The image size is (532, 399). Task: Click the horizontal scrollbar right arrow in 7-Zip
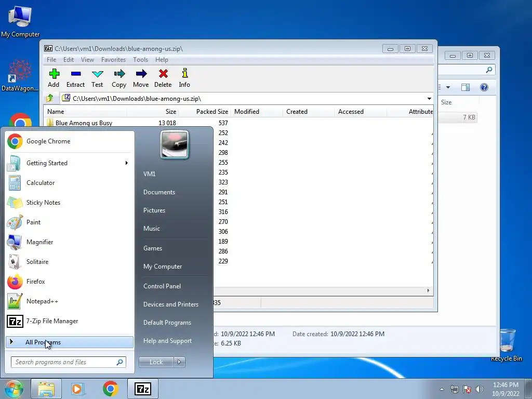pyautogui.click(x=428, y=290)
